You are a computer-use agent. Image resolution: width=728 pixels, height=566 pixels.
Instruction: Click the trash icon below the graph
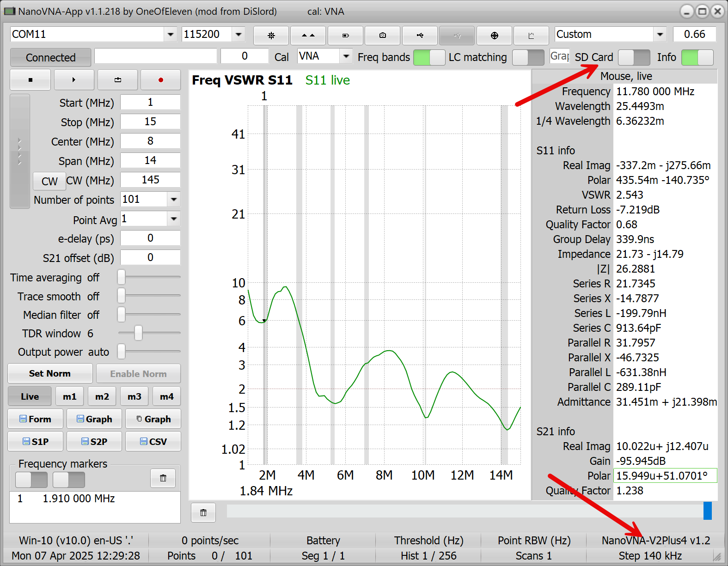coord(203,512)
